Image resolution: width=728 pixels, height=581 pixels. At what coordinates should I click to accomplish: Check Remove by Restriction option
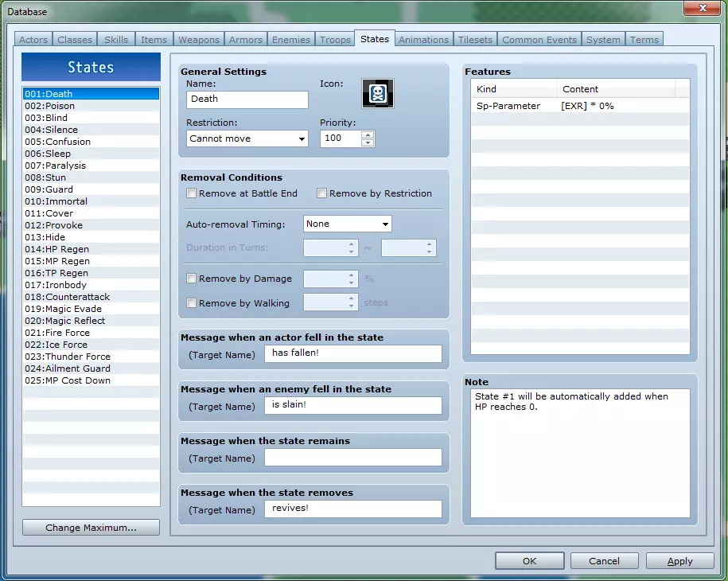[322, 193]
